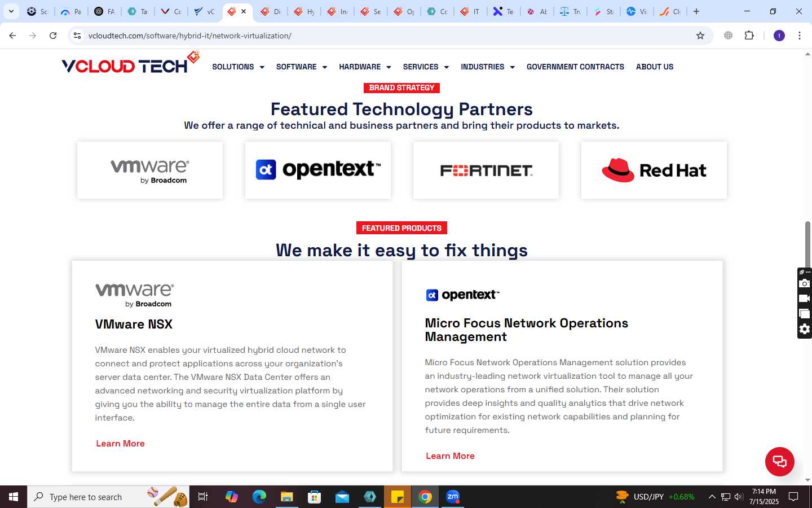This screenshot has height=508, width=812.
Task: Open Microsoft Store from the taskbar
Action: [315, 497]
